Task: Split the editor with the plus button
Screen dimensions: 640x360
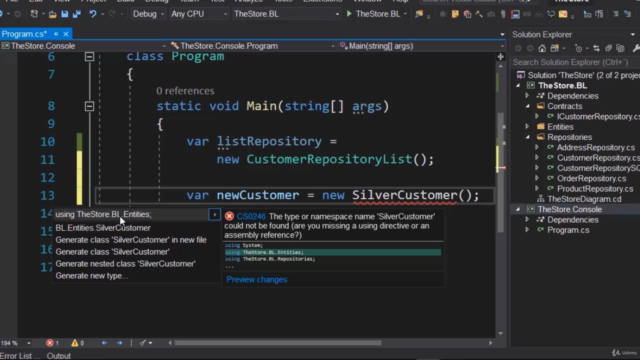Action: [500, 57]
